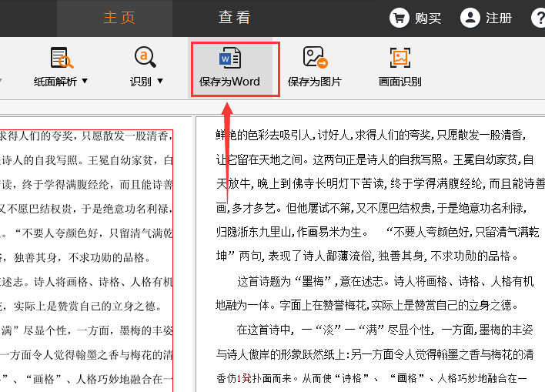Image resolution: width=545 pixels, height=392 pixels.
Task: Click the 注册 text label
Action: click(499, 18)
